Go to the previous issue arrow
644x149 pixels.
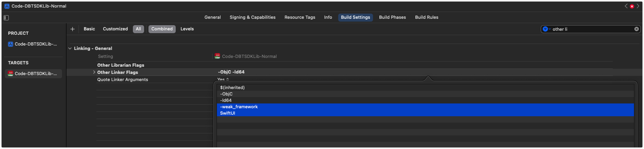[626, 6]
